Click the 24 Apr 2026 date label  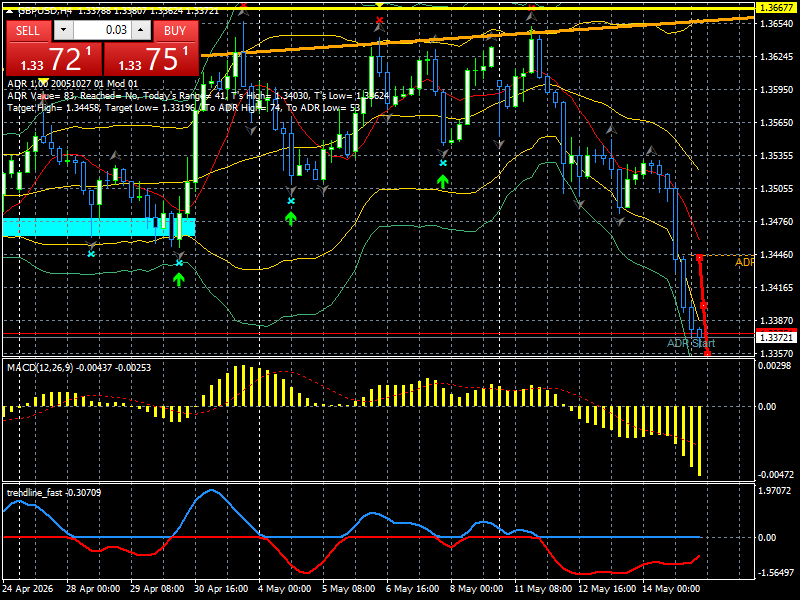[28, 588]
